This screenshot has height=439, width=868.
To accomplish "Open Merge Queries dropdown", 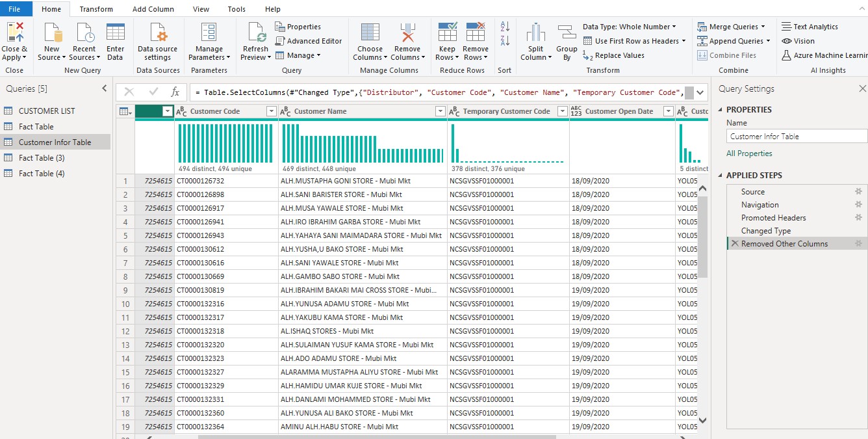I will (732, 27).
